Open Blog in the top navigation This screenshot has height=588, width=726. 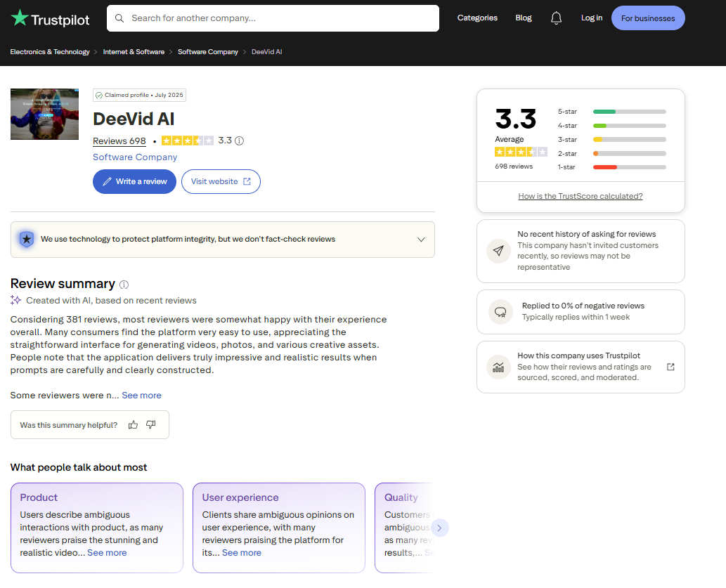524,18
